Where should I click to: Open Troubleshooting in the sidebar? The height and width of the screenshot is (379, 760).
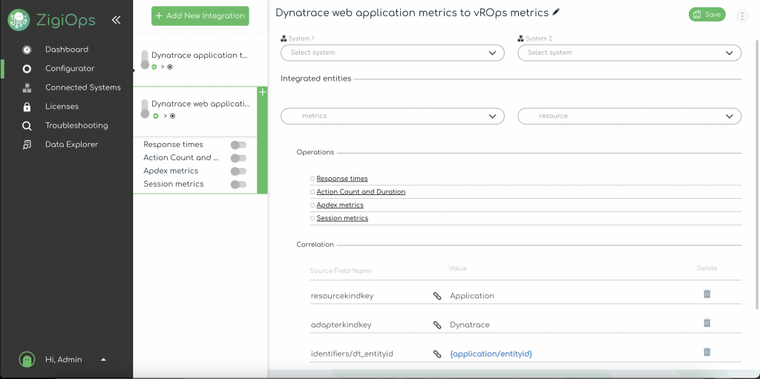pyautogui.click(x=77, y=126)
